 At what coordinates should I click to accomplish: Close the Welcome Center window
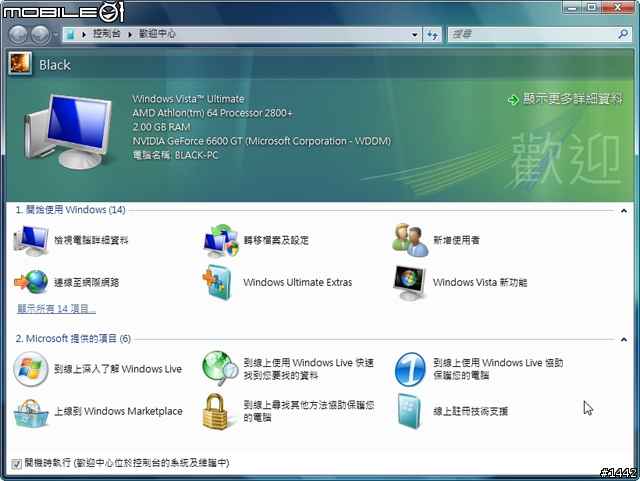point(618,7)
